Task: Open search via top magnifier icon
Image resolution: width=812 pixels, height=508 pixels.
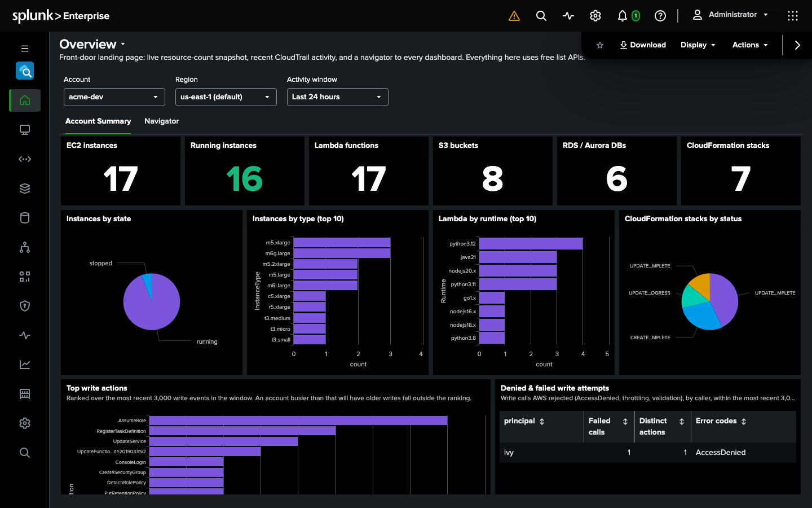Action: (x=541, y=16)
